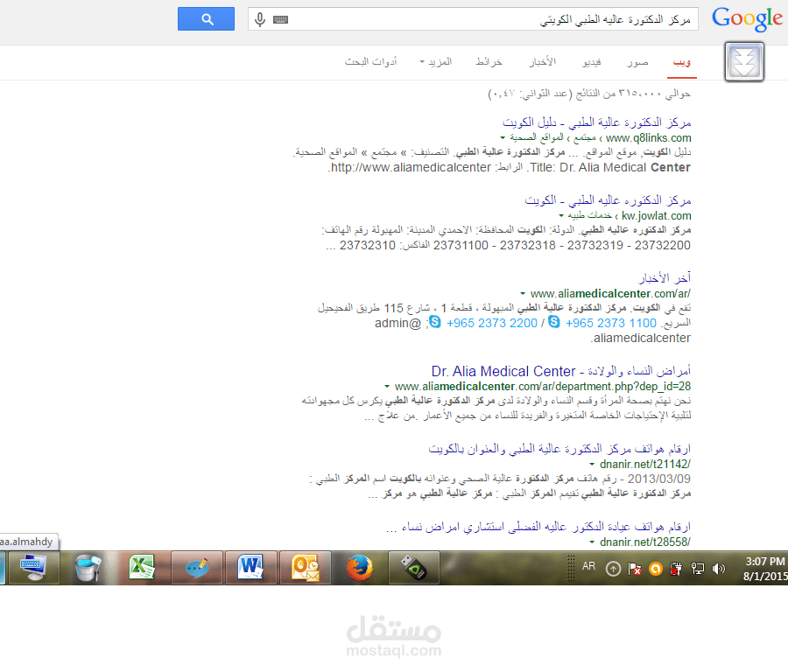Expand dropdown arrow beside kw.jowlat.com URL
Image resolution: width=788 pixels, height=672 pixels.
coord(561,215)
